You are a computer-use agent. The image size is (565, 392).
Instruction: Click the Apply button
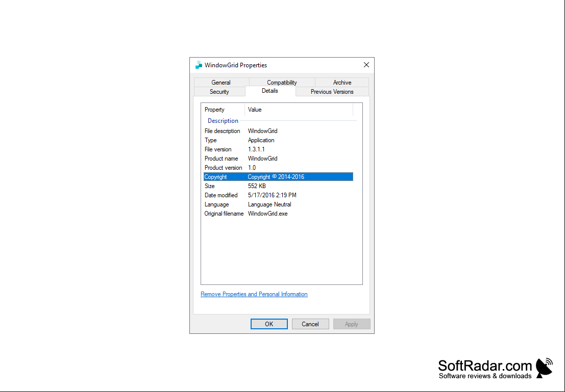pos(352,324)
